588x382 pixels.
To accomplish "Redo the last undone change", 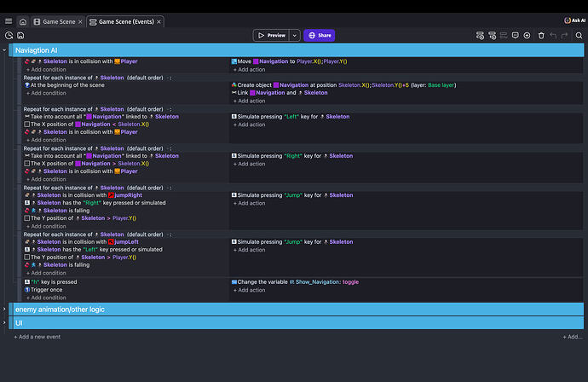I will pos(564,35).
